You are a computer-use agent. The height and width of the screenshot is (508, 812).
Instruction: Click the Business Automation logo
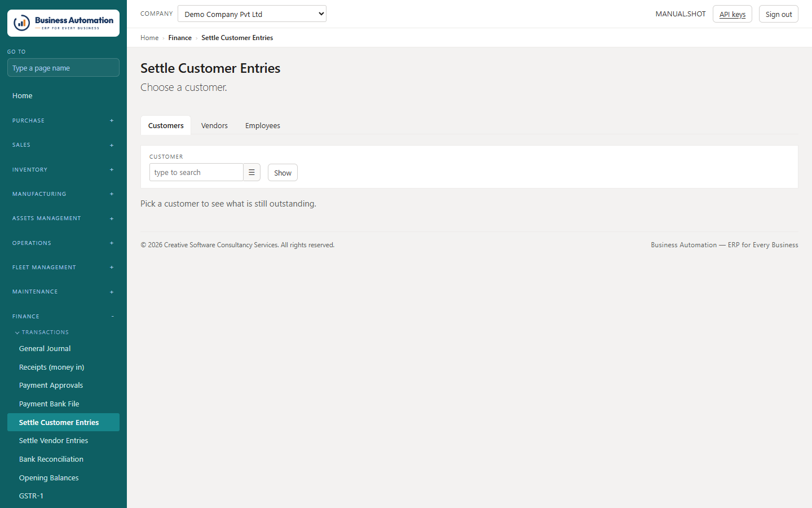[x=63, y=23]
